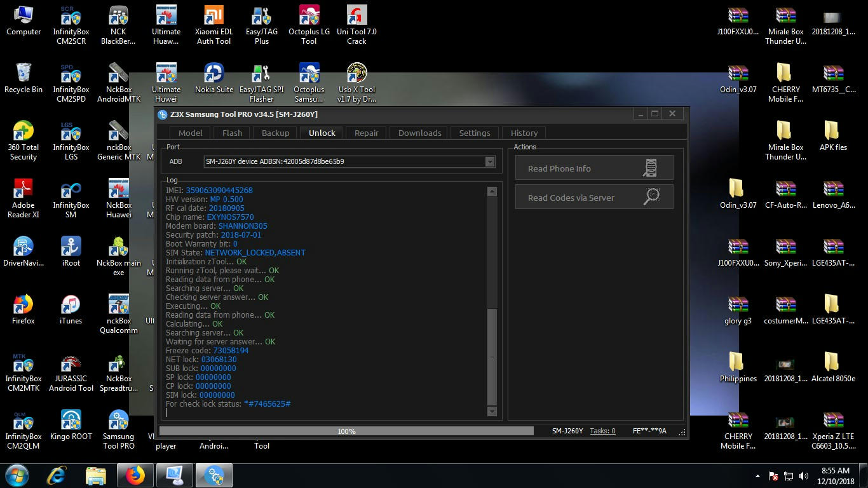This screenshot has height=488, width=868.
Task: Click the Kingo ROOT desktop icon
Action: point(71,425)
